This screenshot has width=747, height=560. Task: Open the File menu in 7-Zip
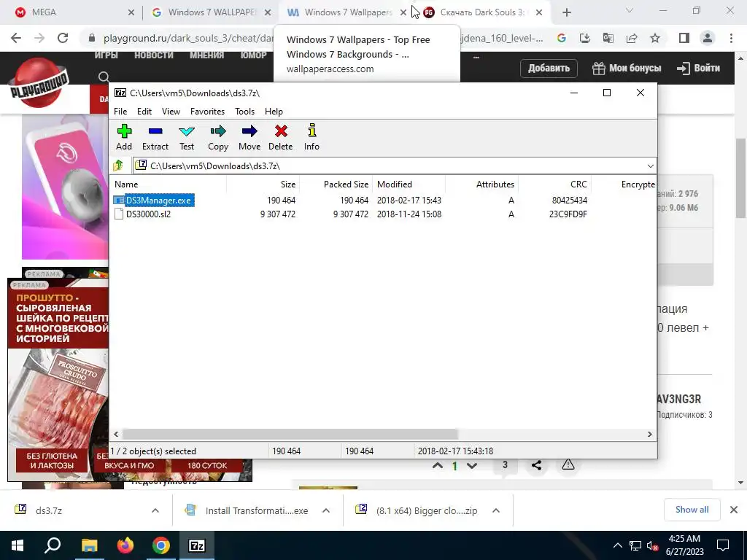coord(120,112)
